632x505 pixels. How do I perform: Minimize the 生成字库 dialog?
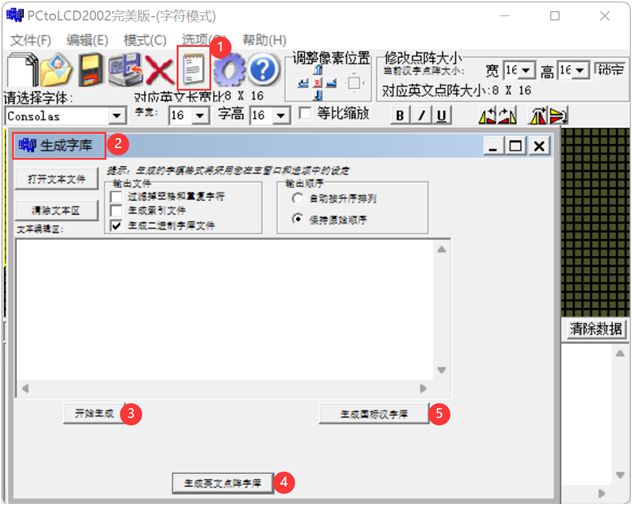click(493, 145)
